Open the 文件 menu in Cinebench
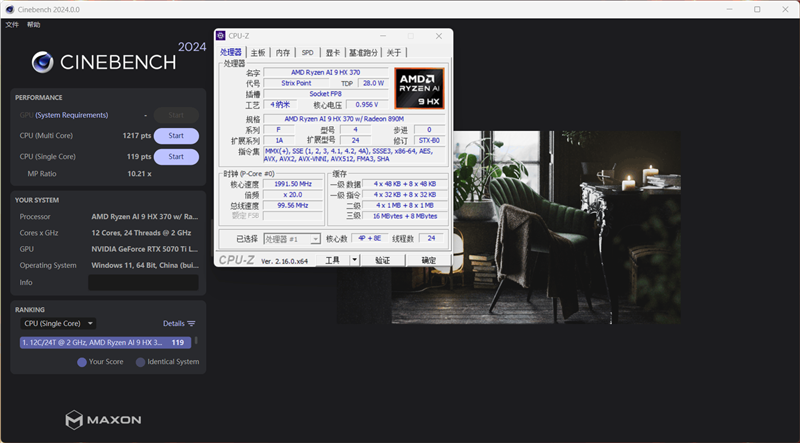 pos(12,24)
